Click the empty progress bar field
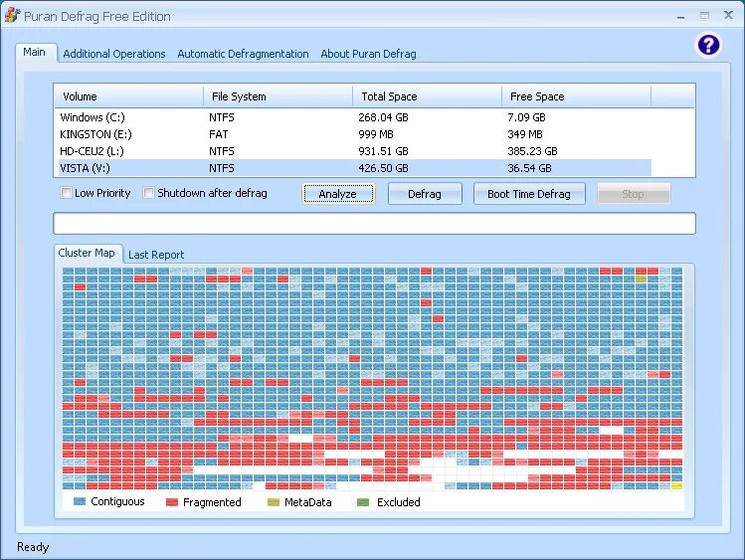Image resolution: width=745 pixels, height=560 pixels. coord(374,223)
